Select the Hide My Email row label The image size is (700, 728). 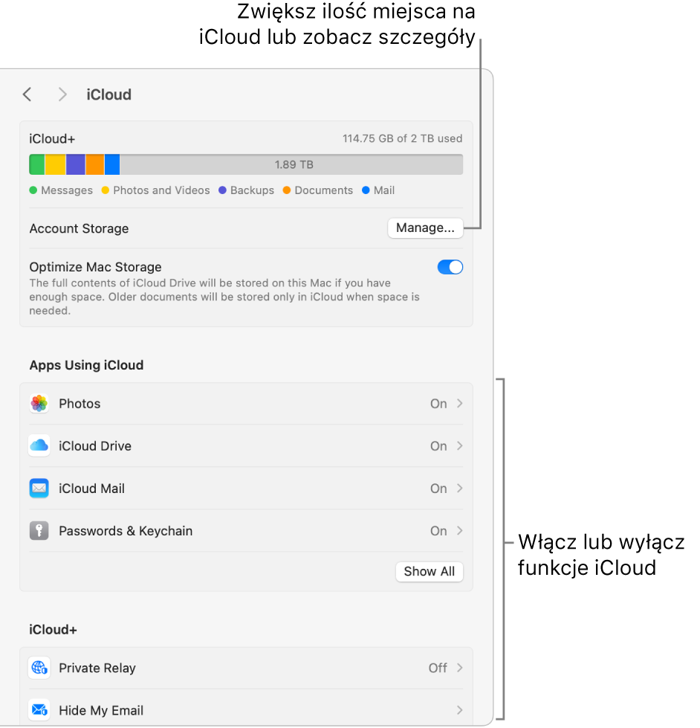coord(101,710)
